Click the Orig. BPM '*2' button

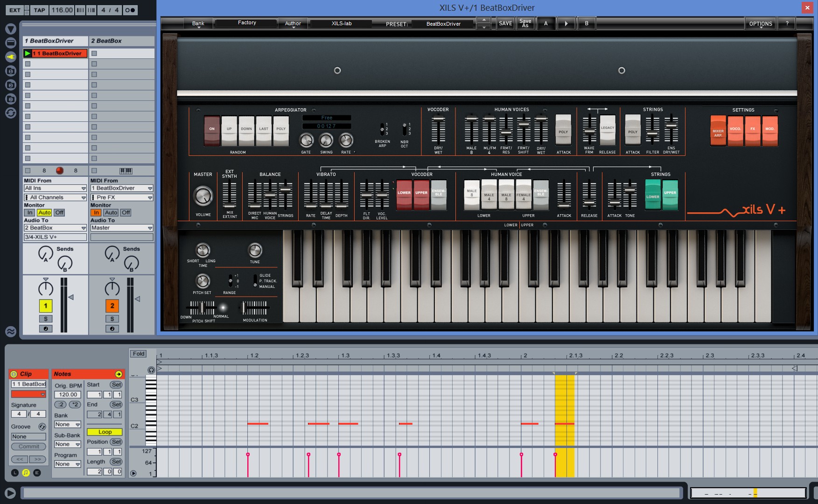(75, 404)
